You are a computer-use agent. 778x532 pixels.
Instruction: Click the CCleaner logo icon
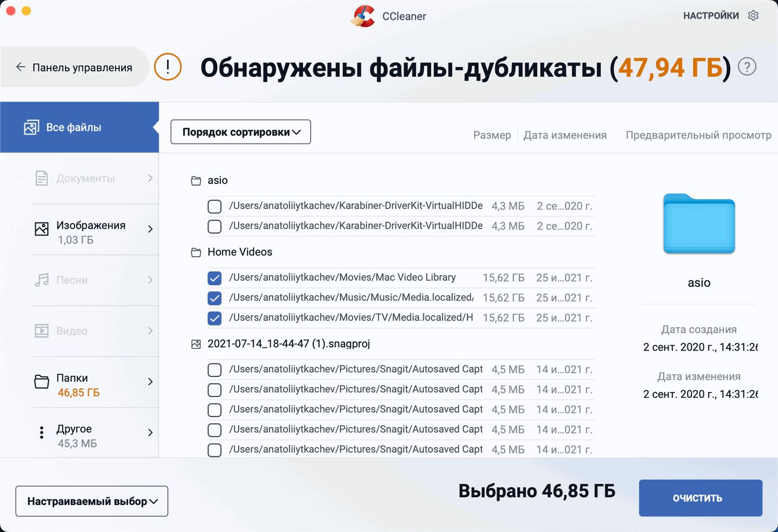click(x=363, y=16)
